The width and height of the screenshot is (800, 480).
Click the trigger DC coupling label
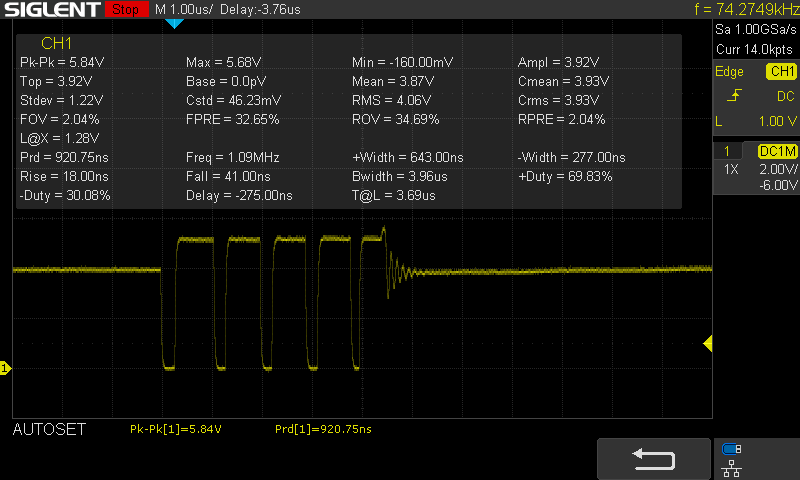coord(786,96)
